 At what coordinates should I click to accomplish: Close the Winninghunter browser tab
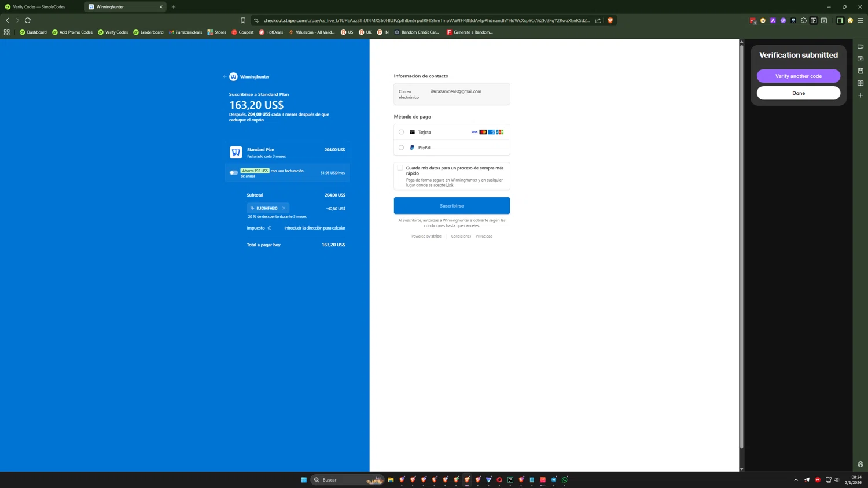pos(161,7)
